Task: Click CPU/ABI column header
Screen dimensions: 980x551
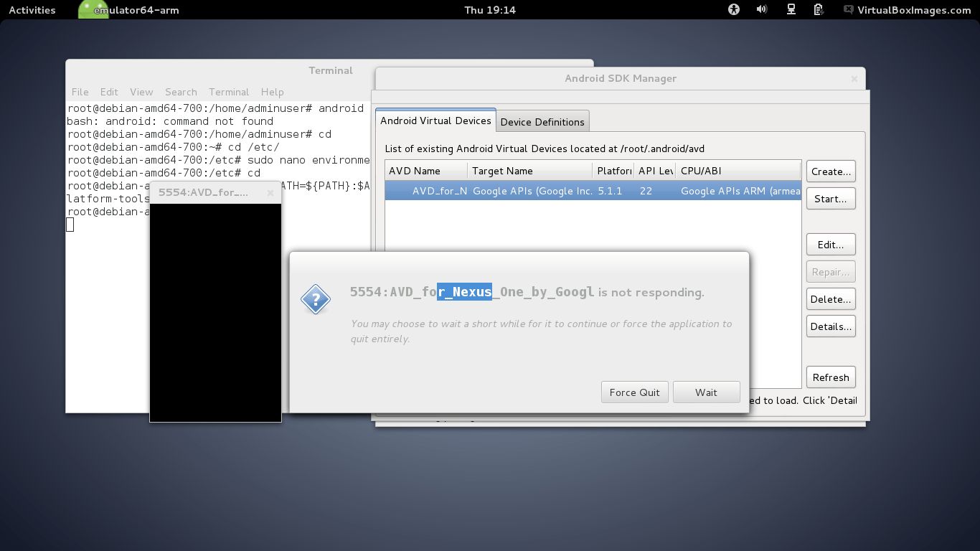Action: click(738, 171)
